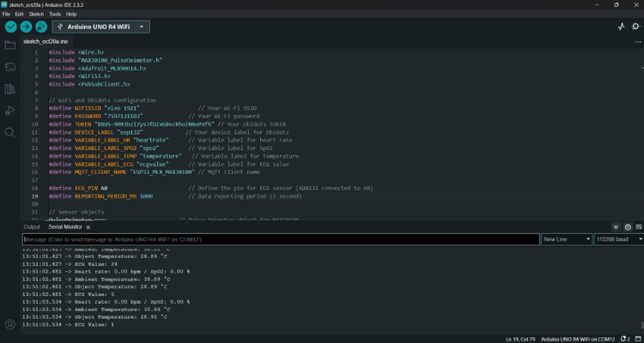This screenshot has height=343, width=644.
Task: Open the Search panel in the sidebar
Action: pos(10,133)
